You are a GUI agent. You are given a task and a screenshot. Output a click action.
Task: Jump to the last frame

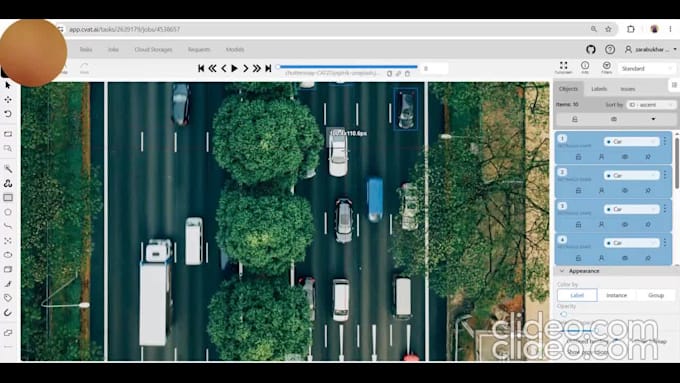[x=268, y=68]
